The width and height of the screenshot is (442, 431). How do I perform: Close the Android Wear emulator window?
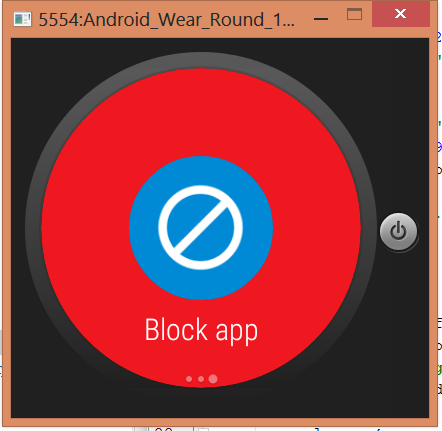tap(401, 14)
